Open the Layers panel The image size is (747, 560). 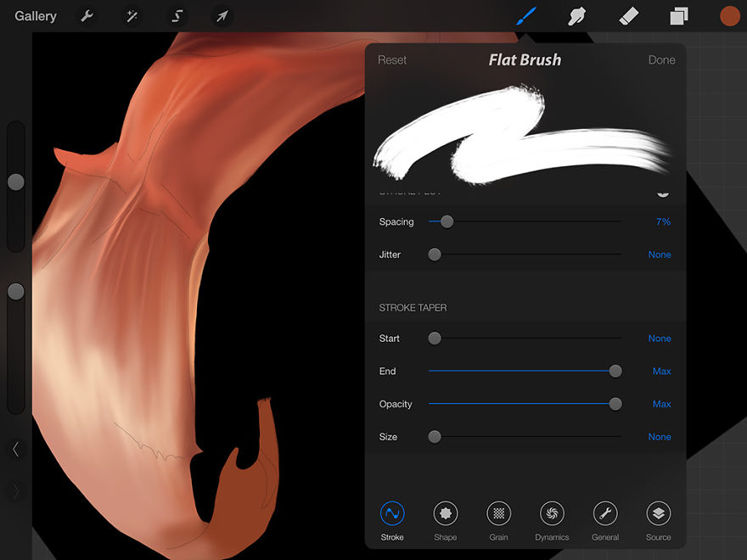coord(678,15)
